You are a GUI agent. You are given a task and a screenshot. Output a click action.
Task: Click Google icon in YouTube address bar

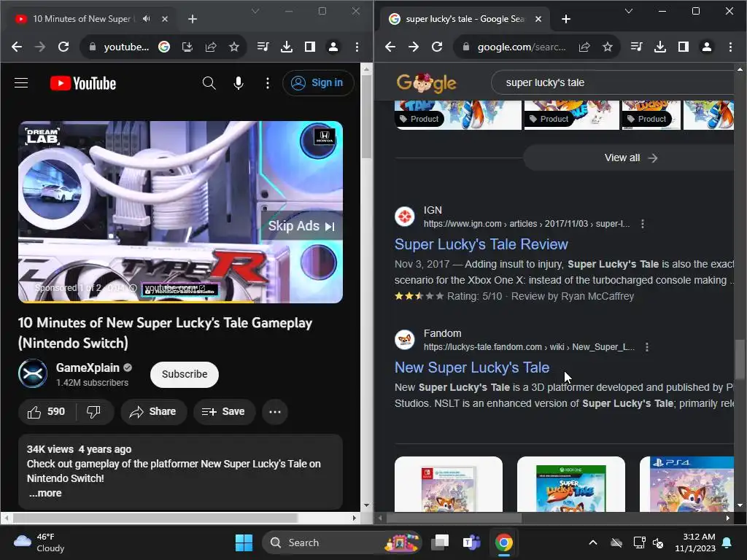pyautogui.click(x=164, y=47)
